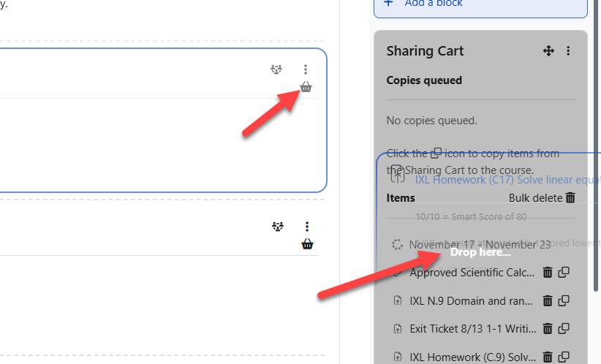Click the basket icon in the lower section
This screenshot has height=364, width=601.
[307, 244]
